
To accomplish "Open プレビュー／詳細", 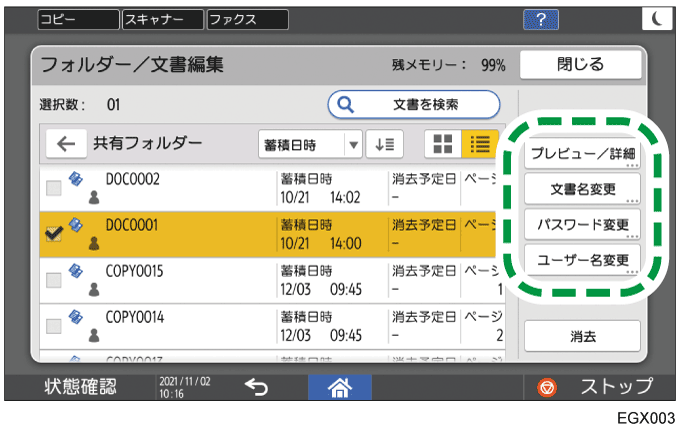I will [582, 153].
